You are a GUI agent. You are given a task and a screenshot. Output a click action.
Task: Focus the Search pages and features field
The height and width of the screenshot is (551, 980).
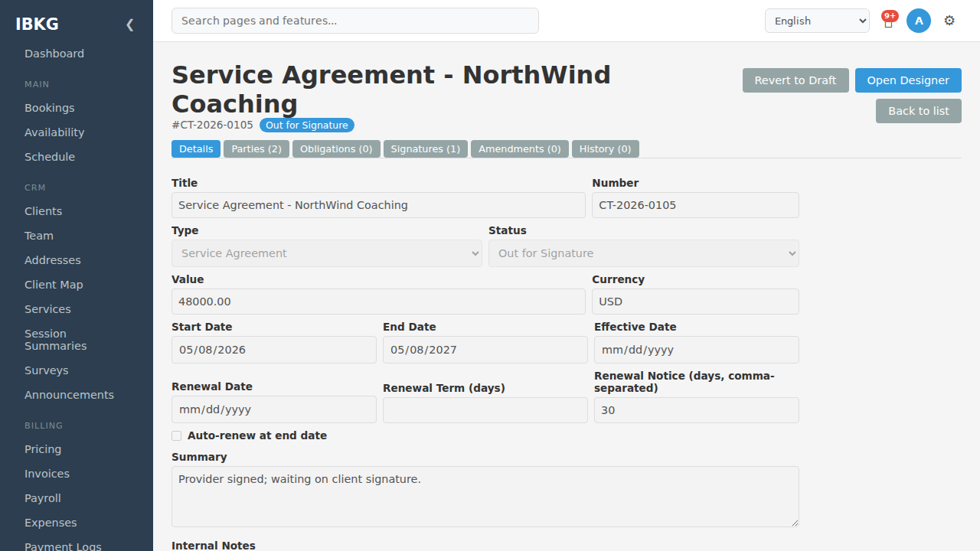tap(355, 21)
